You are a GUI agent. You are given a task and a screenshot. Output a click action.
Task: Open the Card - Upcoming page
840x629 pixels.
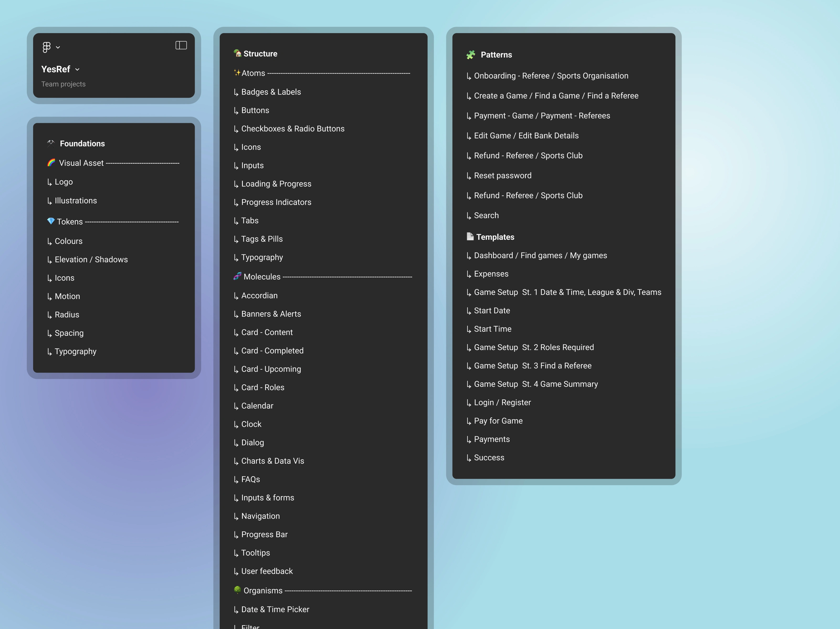tap(271, 369)
